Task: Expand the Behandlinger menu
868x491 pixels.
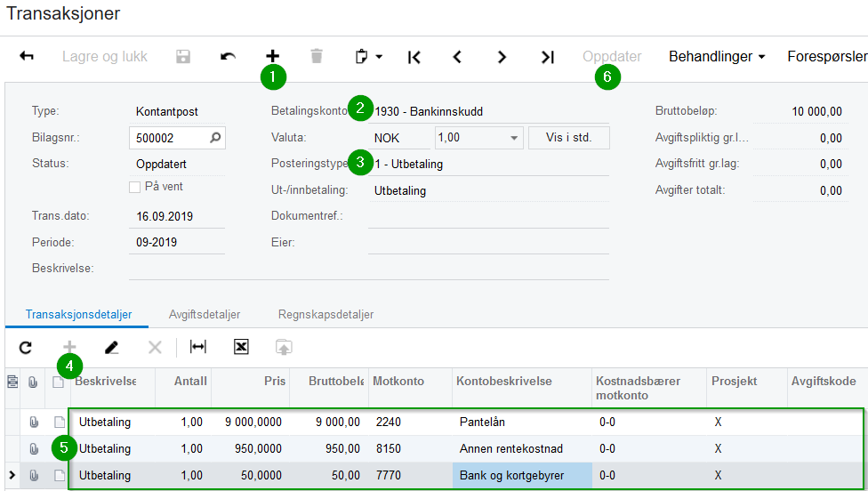Action: point(717,57)
